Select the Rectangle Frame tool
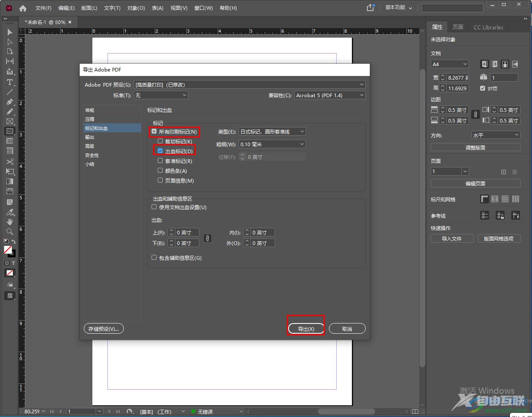This screenshot has height=417, width=532. pyautogui.click(x=10, y=121)
